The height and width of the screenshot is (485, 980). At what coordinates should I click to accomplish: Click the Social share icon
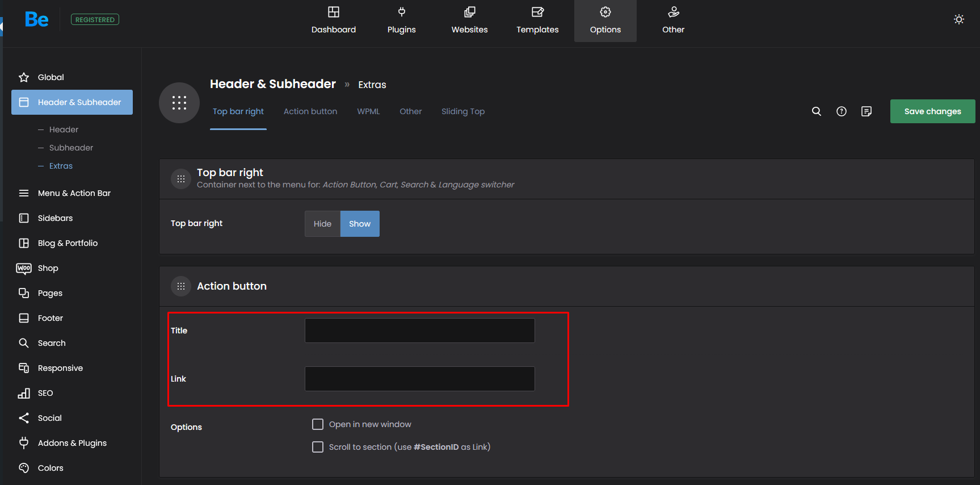24,418
